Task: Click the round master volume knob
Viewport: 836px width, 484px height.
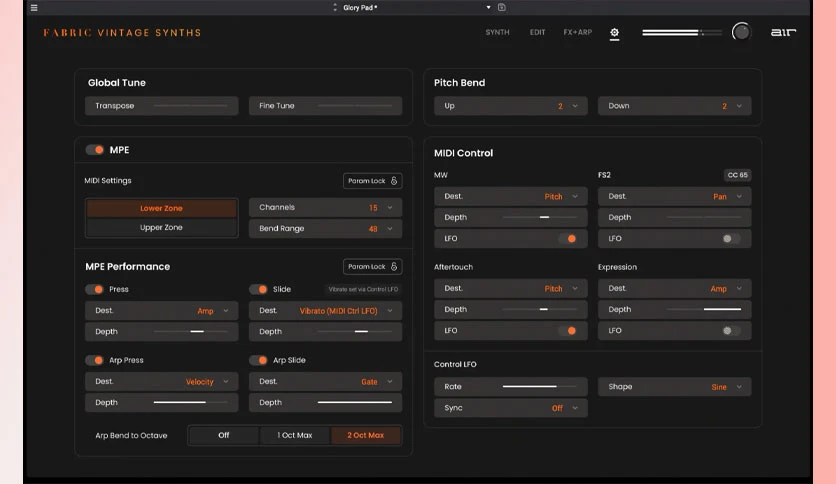Action: [741, 32]
